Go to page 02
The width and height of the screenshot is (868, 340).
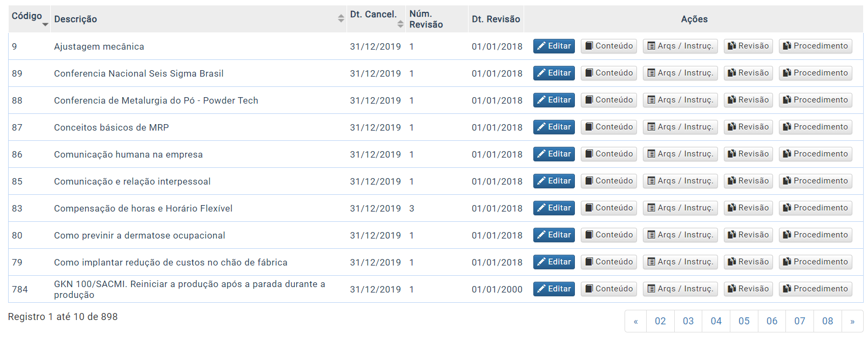(660, 321)
